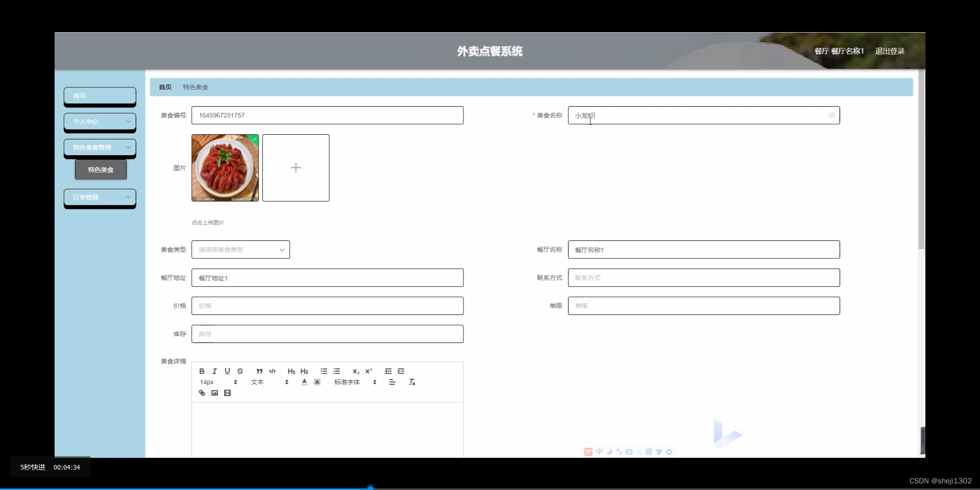Underline text in the details editor
Viewport: 980px width, 490px height.
coord(228,371)
